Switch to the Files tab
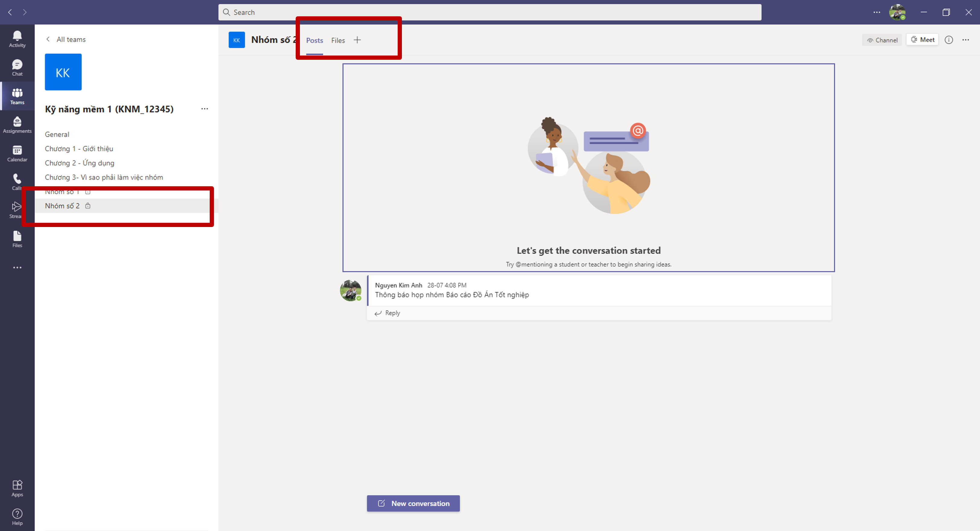The image size is (980, 531). [x=338, y=40]
